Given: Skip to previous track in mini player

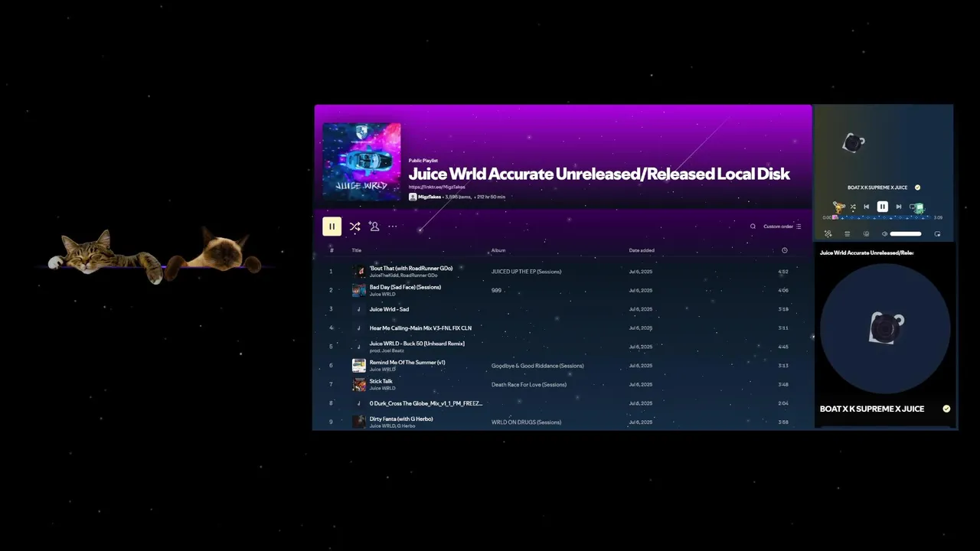Looking at the screenshot, I should (867, 207).
